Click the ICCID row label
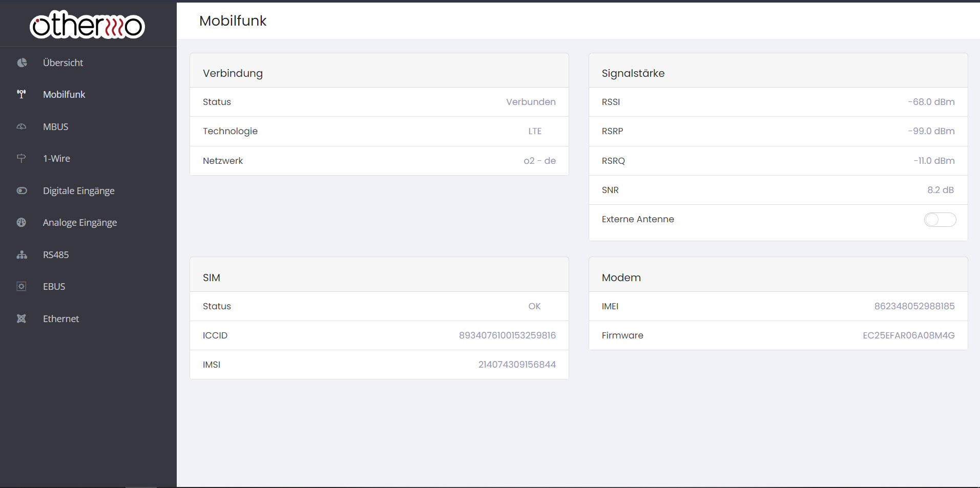This screenshot has width=980, height=488. pyautogui.click(x=215, y=335)
